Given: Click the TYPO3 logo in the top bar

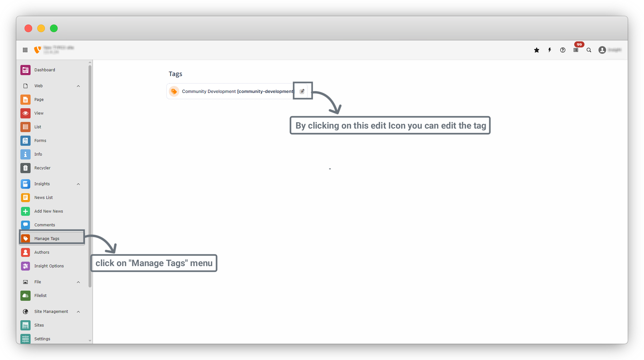Looking at the screenshot, I should (x=38, y=50).
